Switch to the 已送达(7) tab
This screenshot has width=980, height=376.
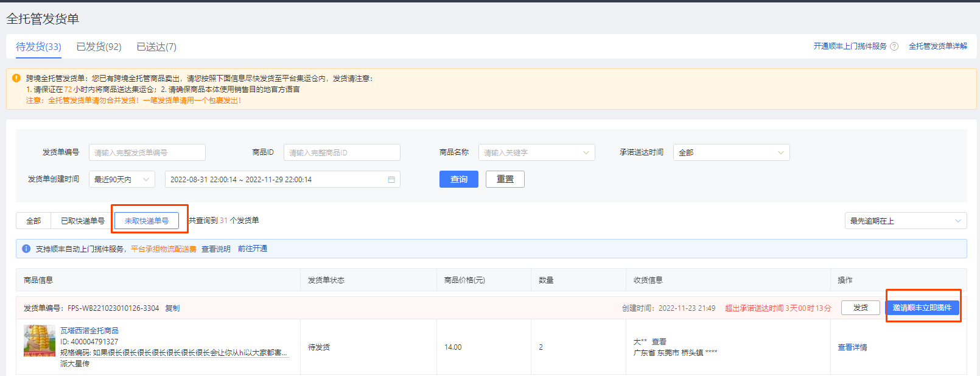pyautogui.click(x=156, y=47)
